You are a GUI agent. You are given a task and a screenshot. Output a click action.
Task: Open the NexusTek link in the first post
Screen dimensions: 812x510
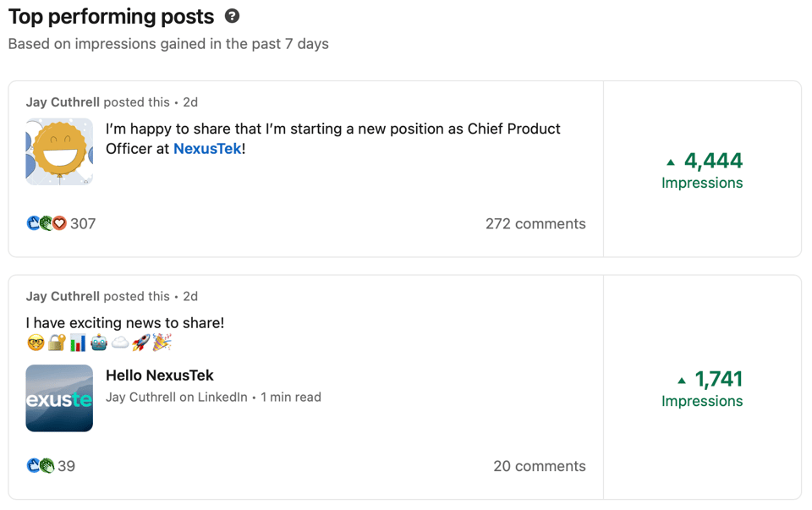[x=206, y=147]
